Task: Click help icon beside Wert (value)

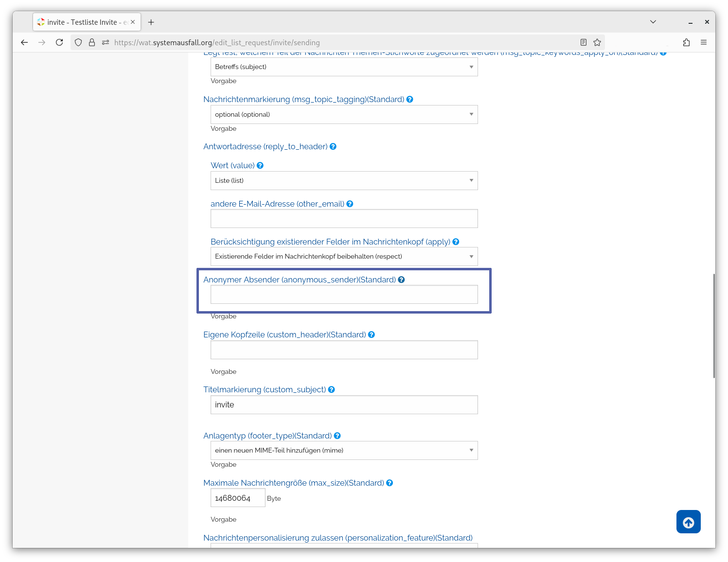Action: 260,165
